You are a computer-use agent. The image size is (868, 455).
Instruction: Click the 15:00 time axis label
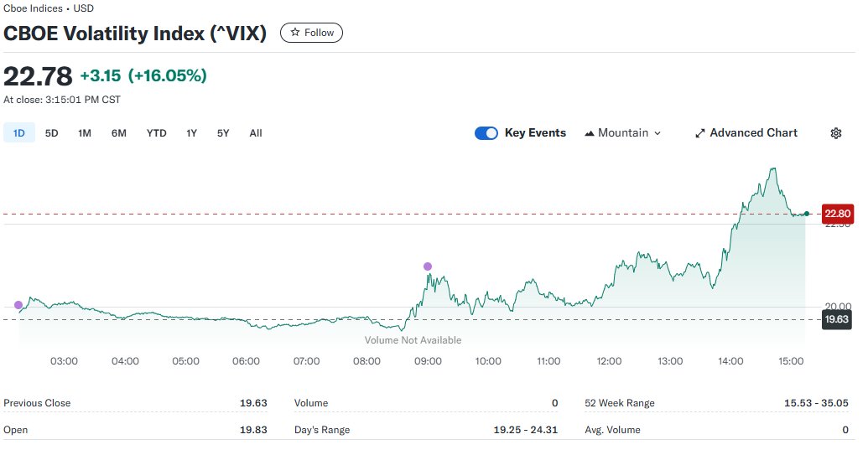pos(791,361)
